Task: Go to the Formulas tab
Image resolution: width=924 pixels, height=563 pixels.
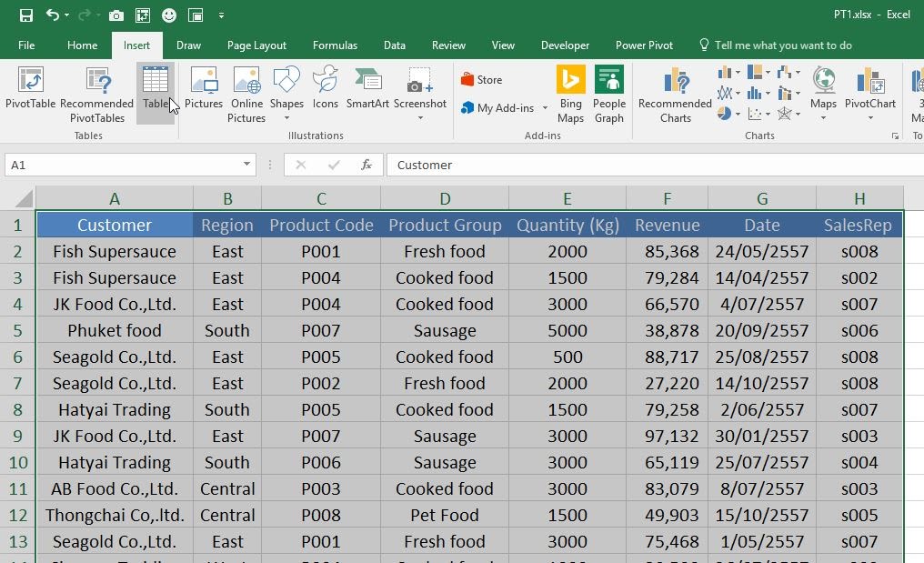Action: tap(335, 45)
